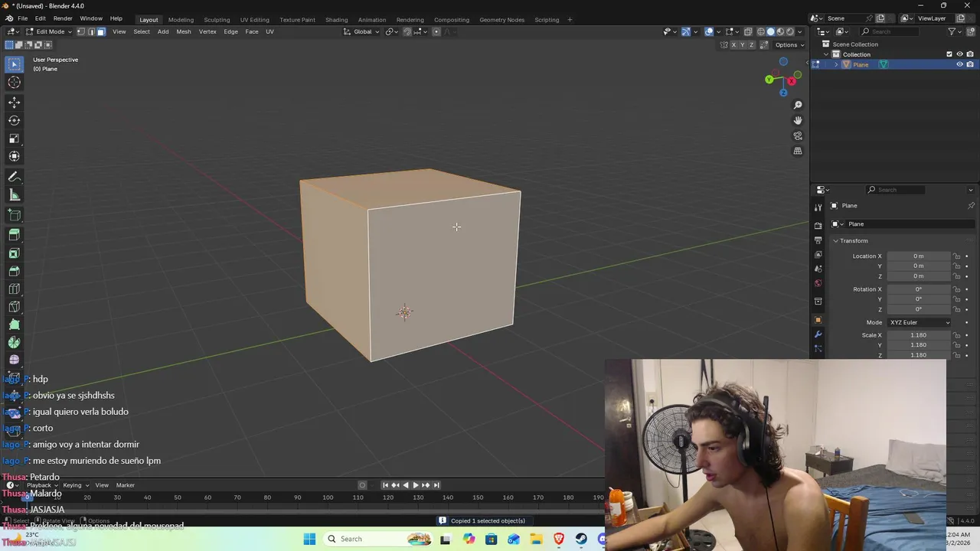Hide the Plane object via eye icon
The width and height of the screenshot is (980, 551).
(959, 64)
